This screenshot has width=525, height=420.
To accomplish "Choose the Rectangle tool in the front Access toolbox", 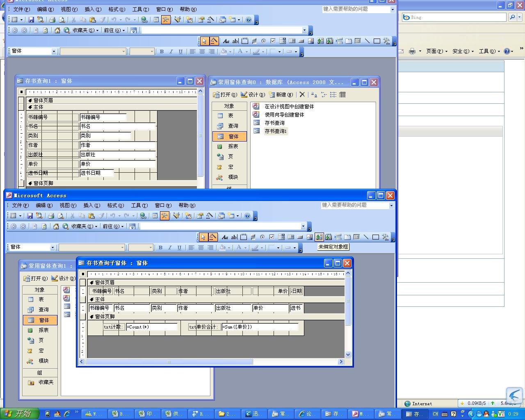I will [x=376, y=237].
